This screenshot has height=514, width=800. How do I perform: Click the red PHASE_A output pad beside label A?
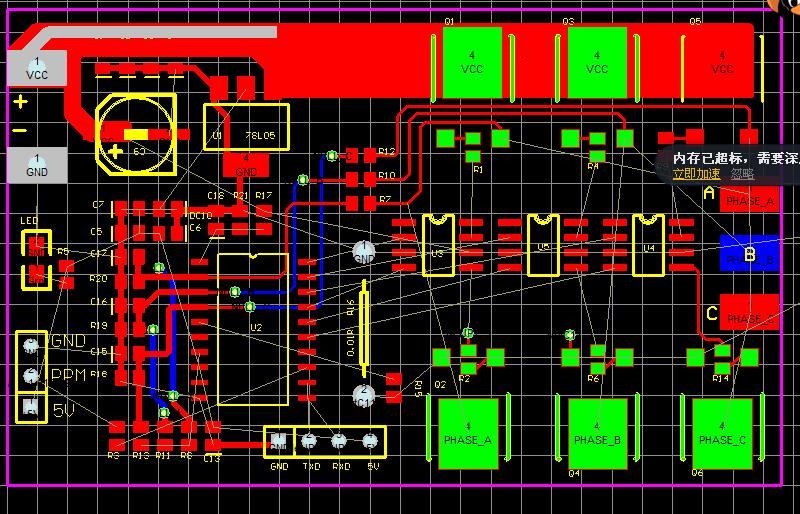pyautogui.click(x=749, y=194)
